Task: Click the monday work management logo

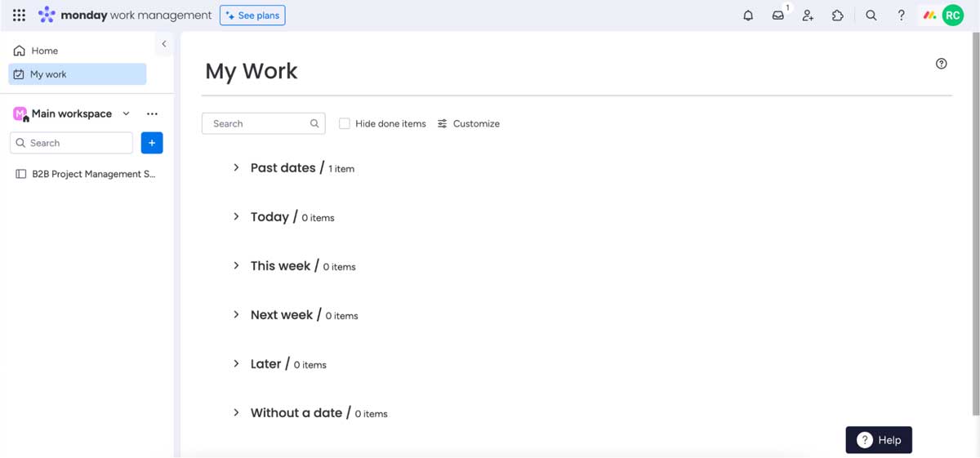Action: 125,15
